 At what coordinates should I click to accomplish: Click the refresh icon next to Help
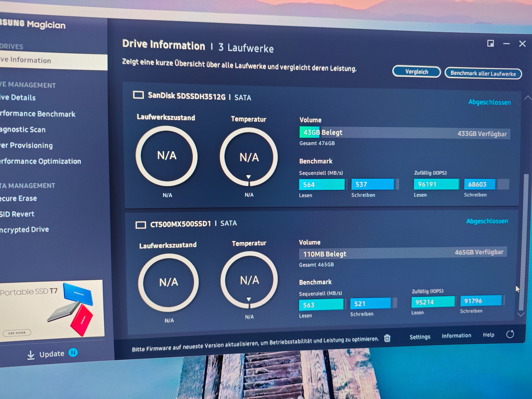pos(510,334)
